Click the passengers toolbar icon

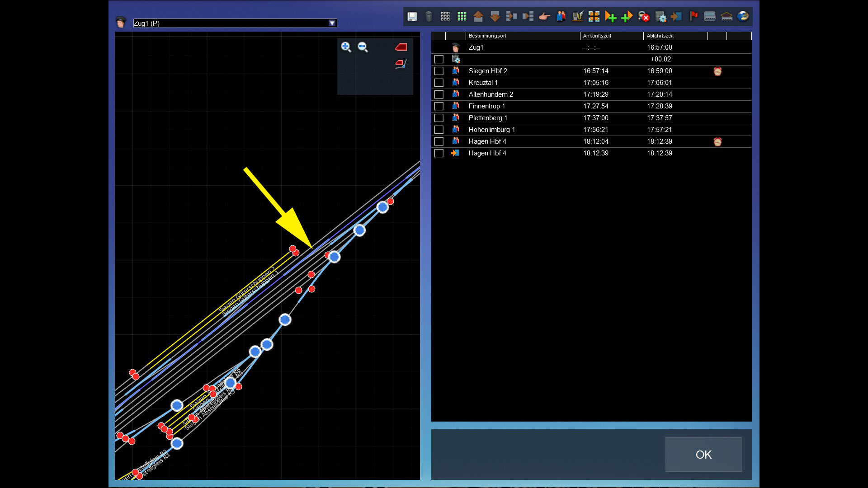click(x=561, y=17)
